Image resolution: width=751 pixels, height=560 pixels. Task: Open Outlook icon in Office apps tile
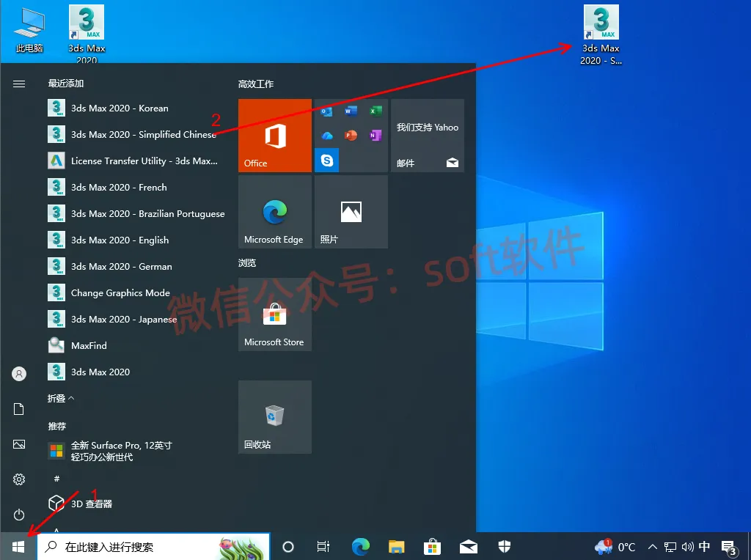click(326, 111)
